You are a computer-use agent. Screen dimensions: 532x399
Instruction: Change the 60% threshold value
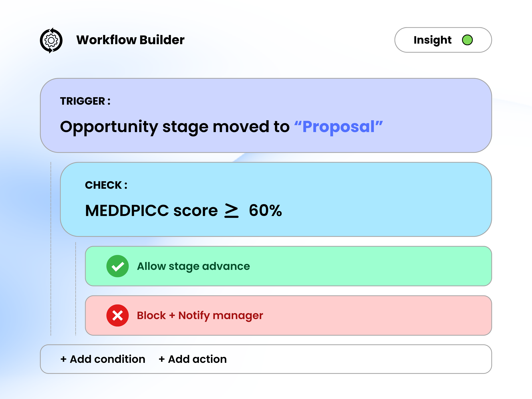265,211
